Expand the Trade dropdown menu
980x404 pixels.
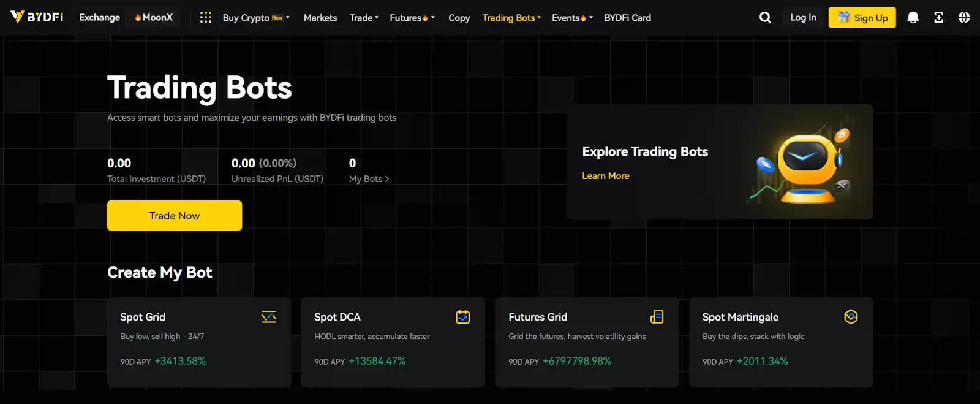(364, 18)
